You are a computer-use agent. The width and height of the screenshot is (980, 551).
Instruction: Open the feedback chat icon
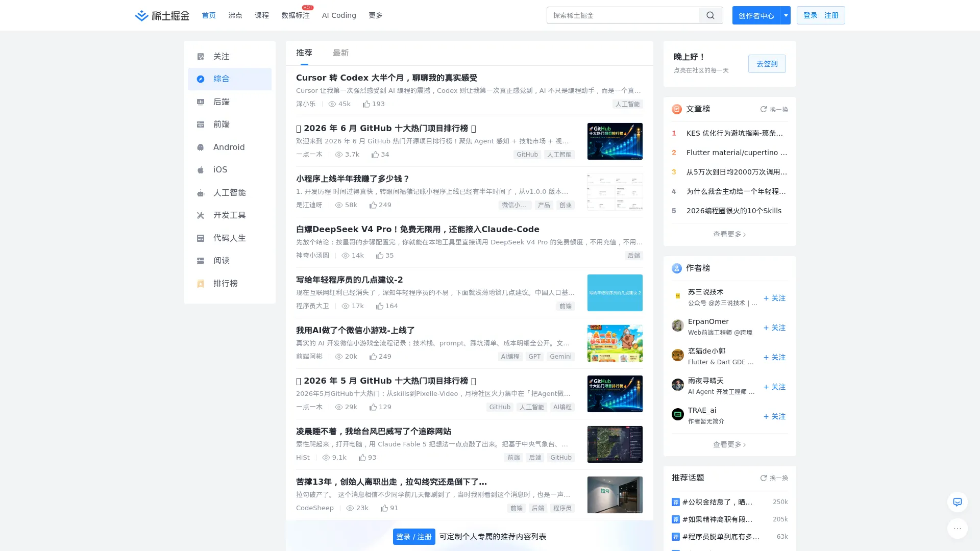958,502
